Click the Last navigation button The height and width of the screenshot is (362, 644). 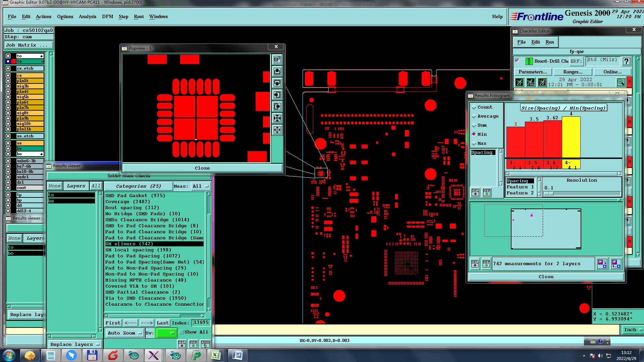[162, 323]
